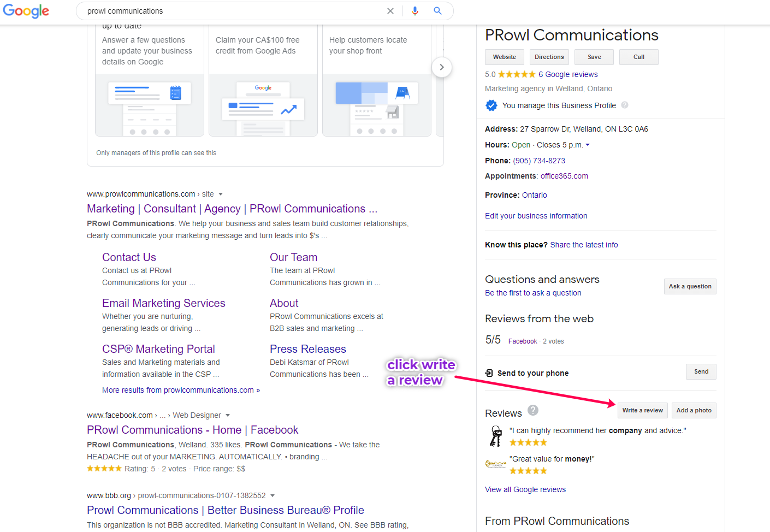
Task: Clear the search box with X icon
Action: click(x=390, y=11)
